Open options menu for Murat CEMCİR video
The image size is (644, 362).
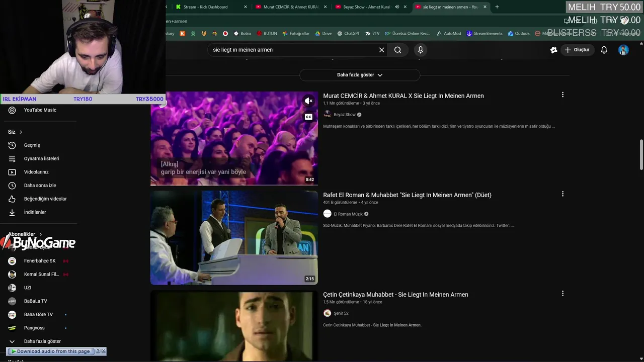(562, 95)
